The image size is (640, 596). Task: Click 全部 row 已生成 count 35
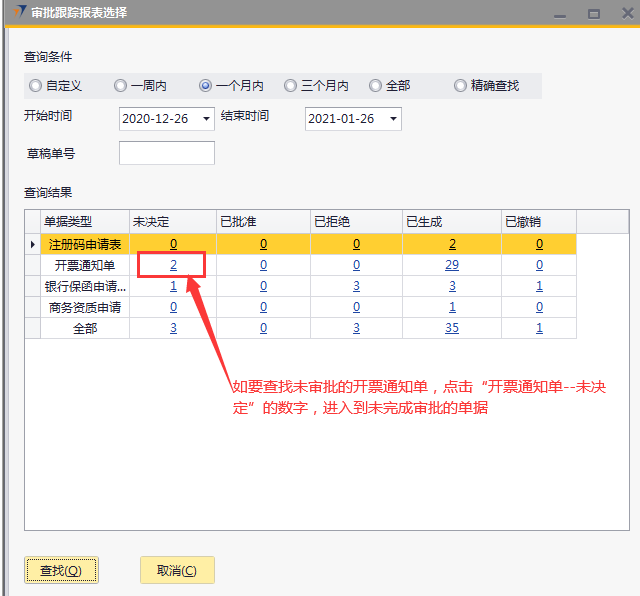[452, 328]
